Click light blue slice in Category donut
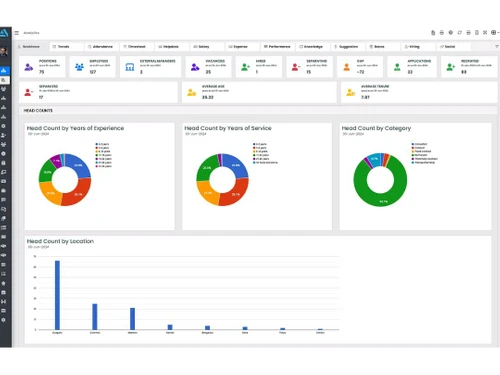 click(374, 159)
